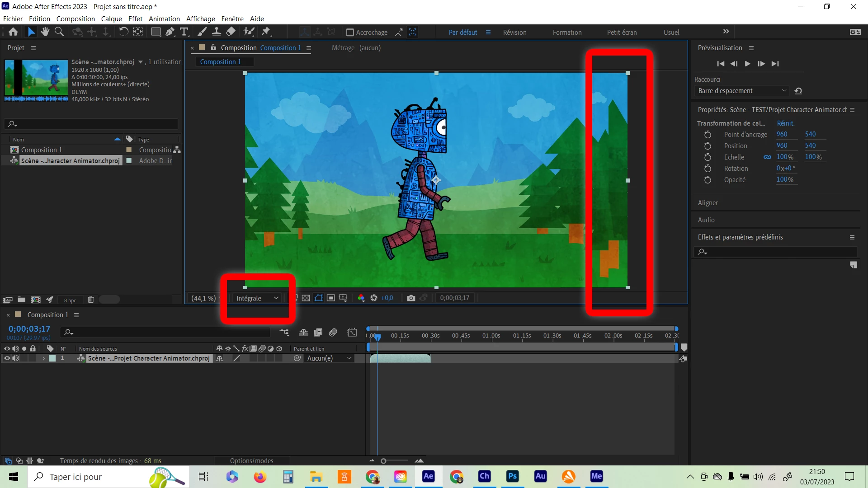Select the Rectangle shape tool
Viewport: 868px width, 488px height.
(156, 32)
